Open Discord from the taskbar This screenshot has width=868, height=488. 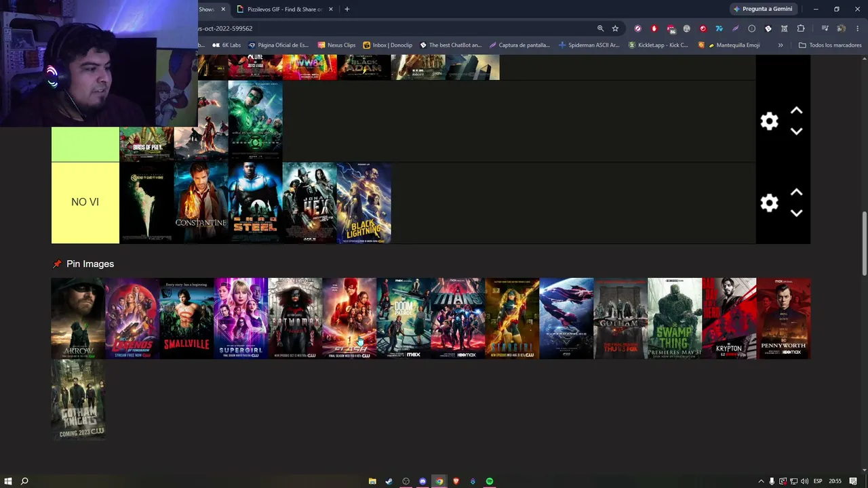tap(422, 481)
